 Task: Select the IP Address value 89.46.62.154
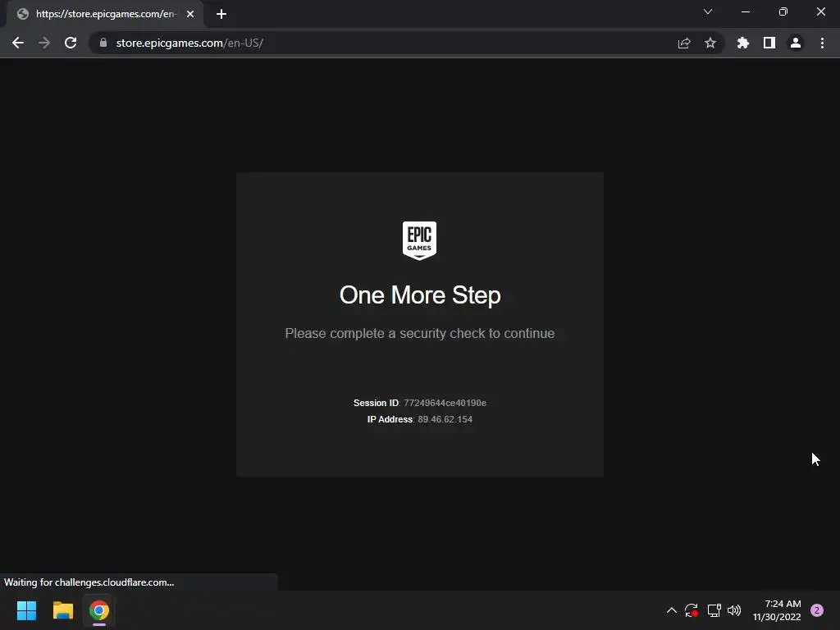(445, 419)
